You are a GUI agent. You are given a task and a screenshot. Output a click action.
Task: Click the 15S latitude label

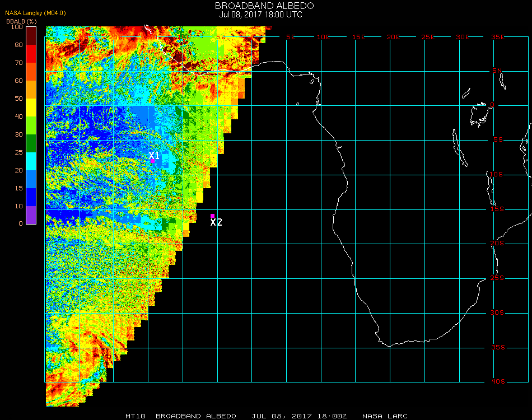pos(498,209)
